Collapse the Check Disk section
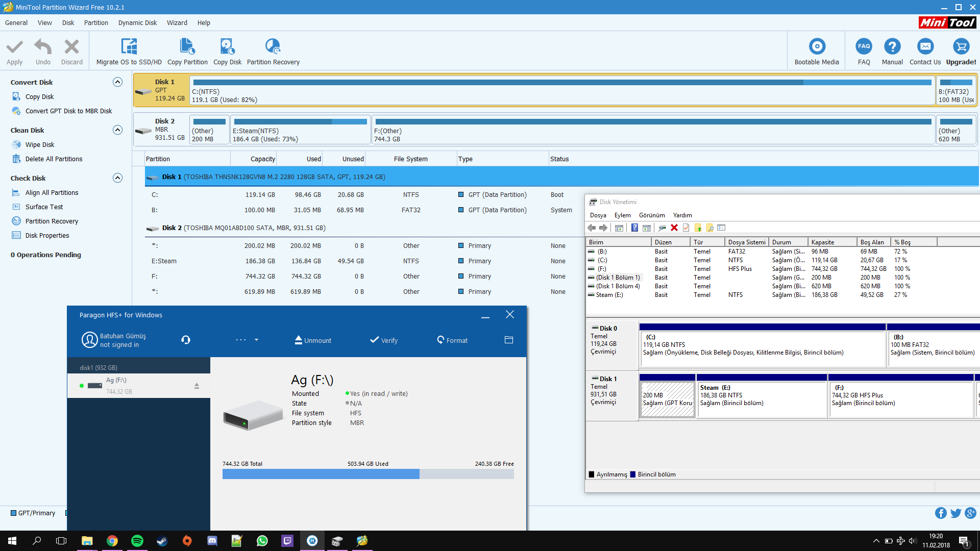980x551 pixels. [117, 178]
